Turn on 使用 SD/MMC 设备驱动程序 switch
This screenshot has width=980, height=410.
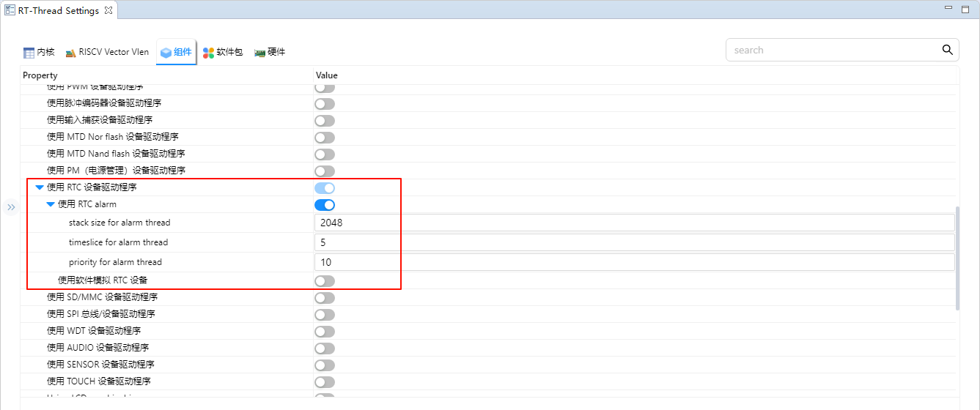pos(325,298)
